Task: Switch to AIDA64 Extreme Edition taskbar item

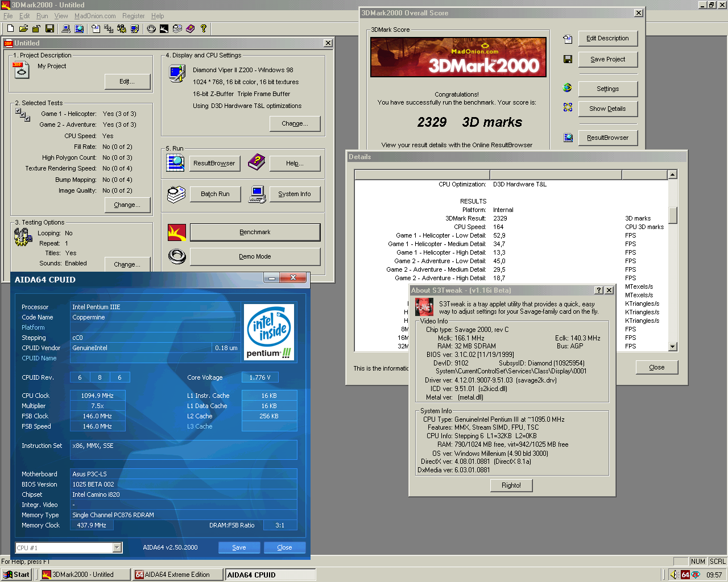Action: point(177,575)
